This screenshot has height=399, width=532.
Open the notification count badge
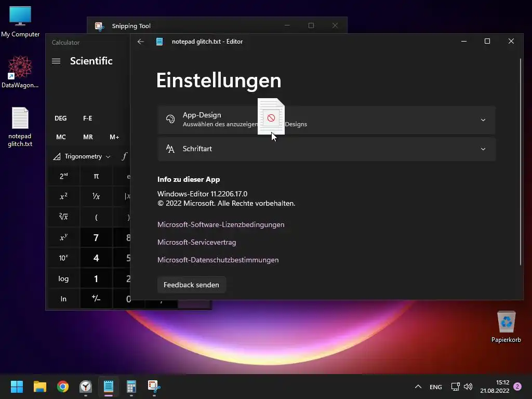(x=517, y=387)
